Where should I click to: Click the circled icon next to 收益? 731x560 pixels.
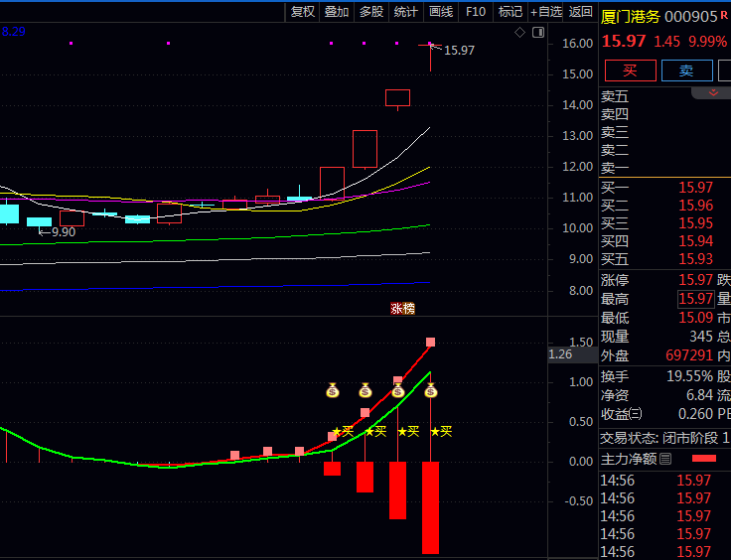[636, 414]
